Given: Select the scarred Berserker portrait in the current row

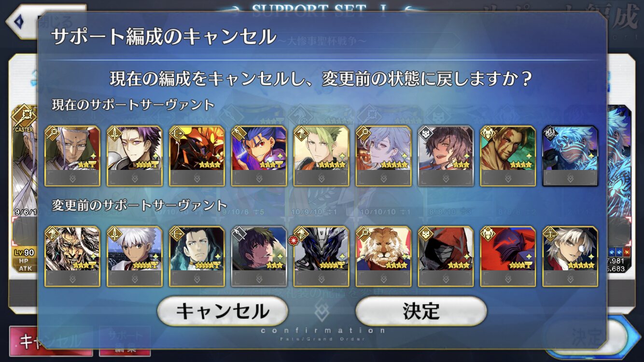Looking at the screenshot, I should (x=508, y=156).
